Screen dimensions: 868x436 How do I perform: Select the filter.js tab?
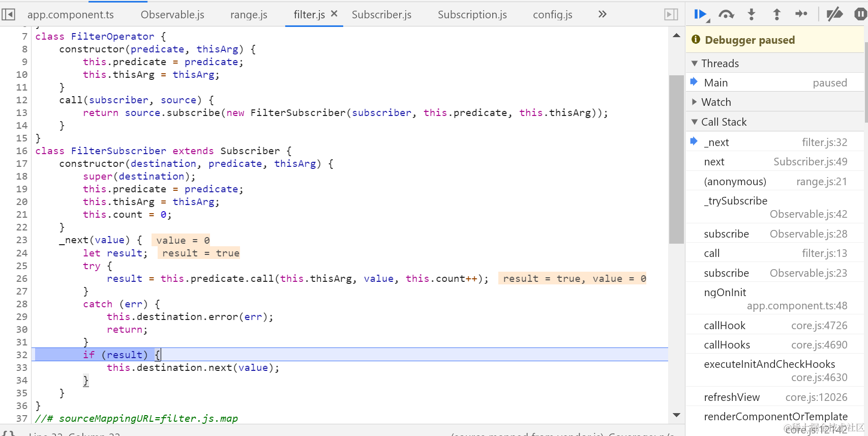click(309, 15)
